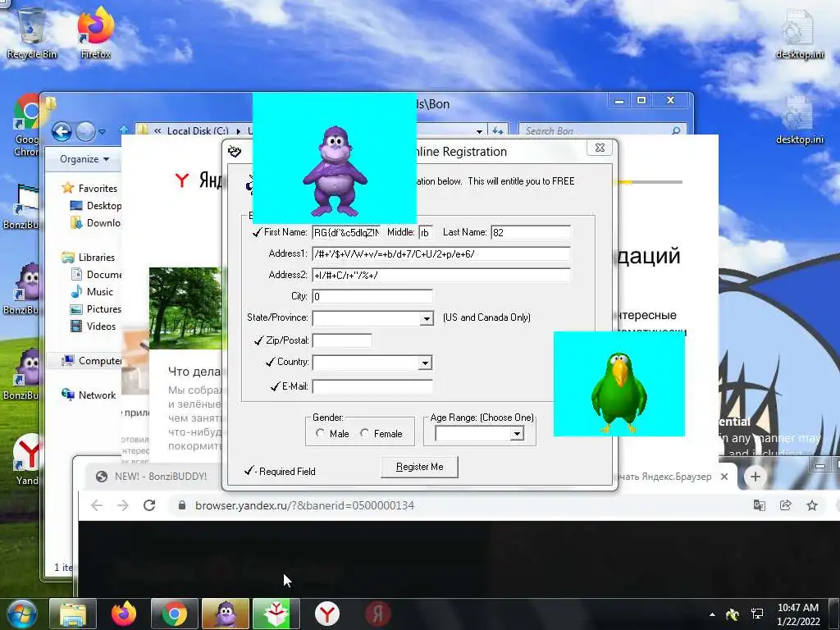This screenshot has height=630, width=840.
Task: Open a new Chrome tab
Action: coord(755,477)
